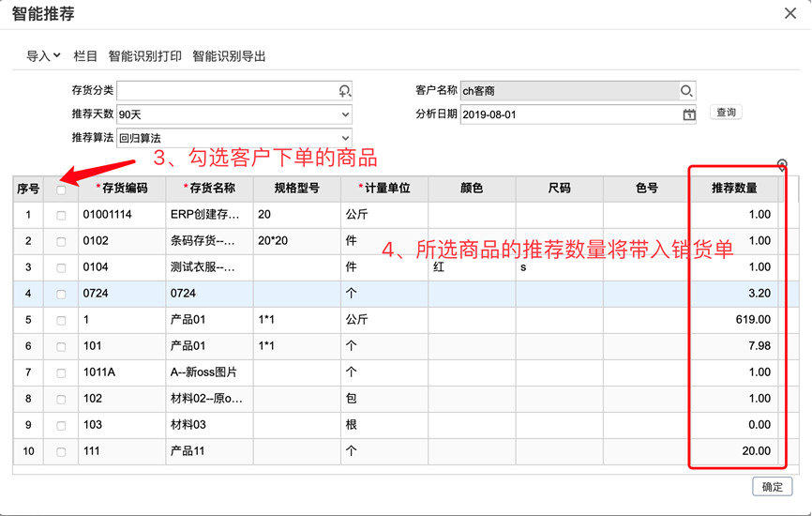
Task: Select the 619.00 recommended quantity cell
Action: point(734,320)
